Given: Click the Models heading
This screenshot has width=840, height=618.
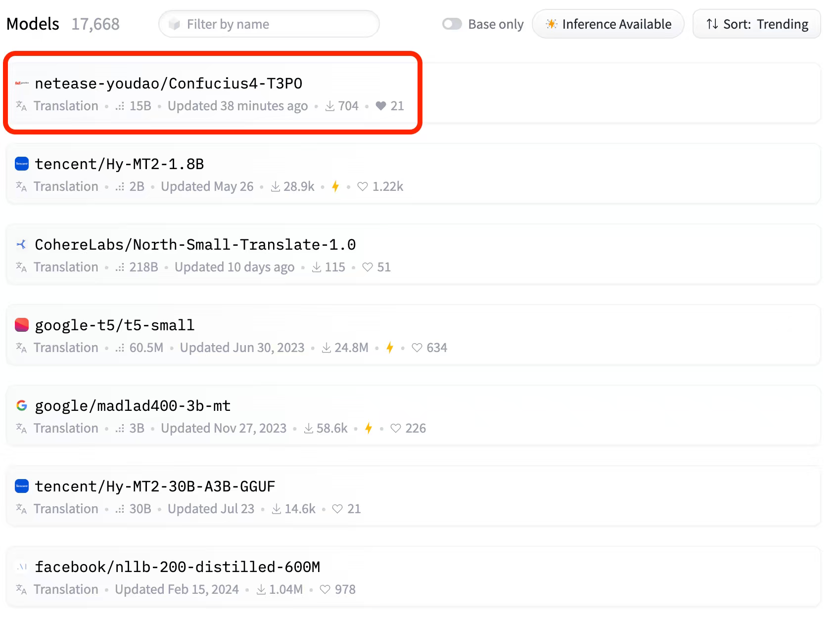Looking at the screenshot, I should (x=33, y=24).
